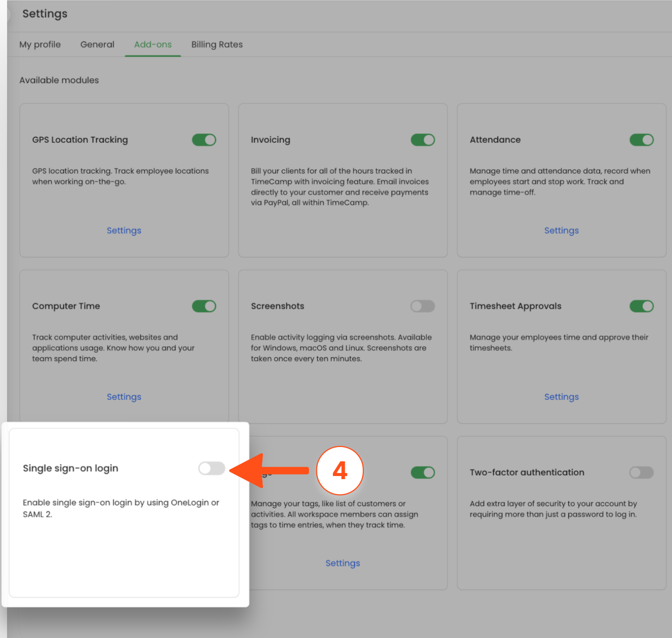Click the 'Add extra layer of security' description
672x638 pixels.
tap(553, 509)
